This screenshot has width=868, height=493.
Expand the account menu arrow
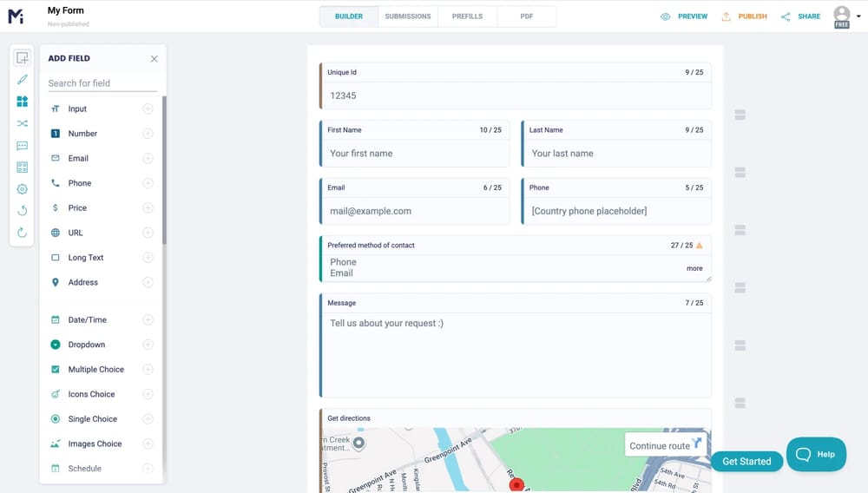tap(858, 16)
